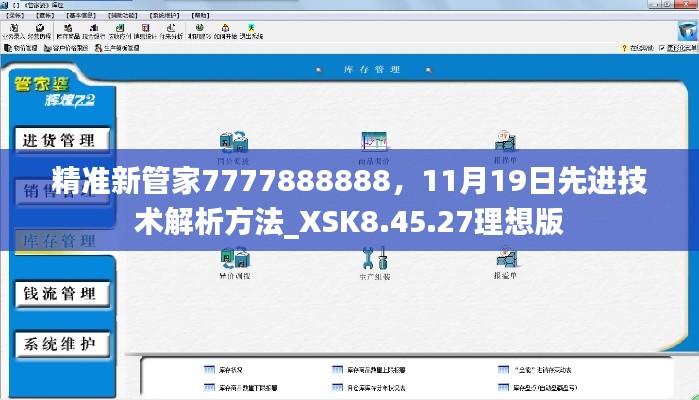Select 库存管理 in the left sidebar

[x=62, y=241]
